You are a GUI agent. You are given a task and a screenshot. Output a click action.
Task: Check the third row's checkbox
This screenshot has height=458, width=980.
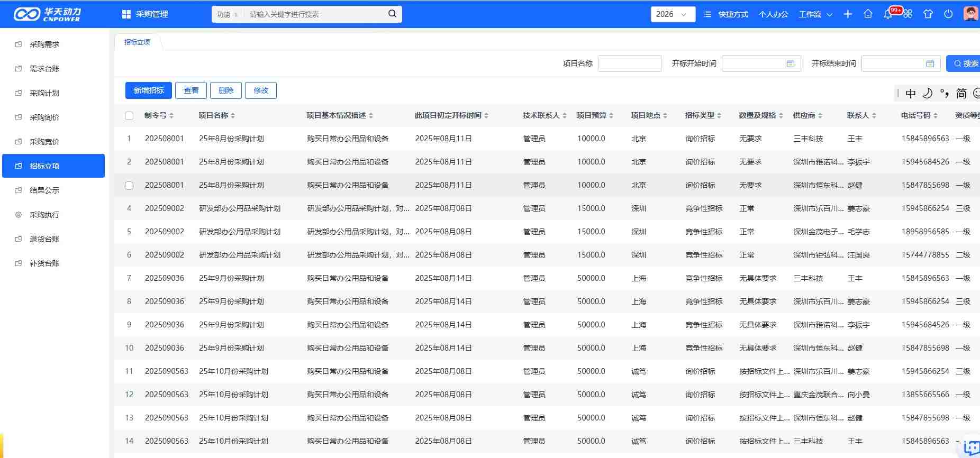tap(129, 186)
